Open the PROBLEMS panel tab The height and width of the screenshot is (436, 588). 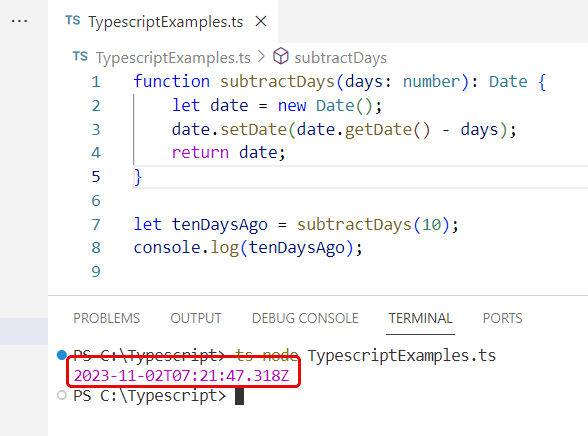pyautogui.click(x=106, y=318)
